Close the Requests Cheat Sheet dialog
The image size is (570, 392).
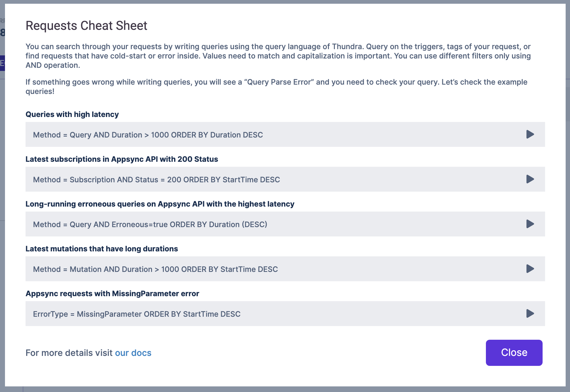[x=514, y=352]
